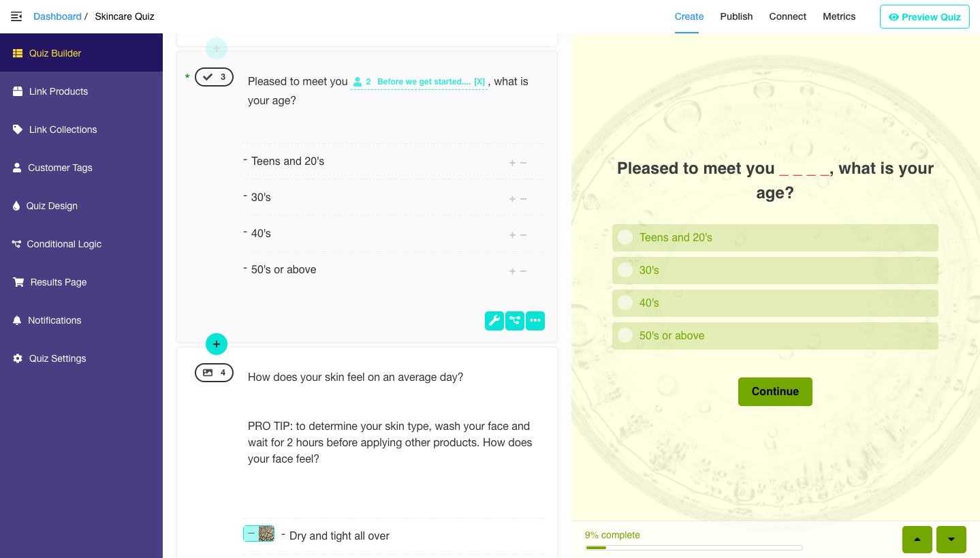The height and width of the screenshot is (558, 980).
Task: Click the question 4 image type badge
Action: point(214,373)
